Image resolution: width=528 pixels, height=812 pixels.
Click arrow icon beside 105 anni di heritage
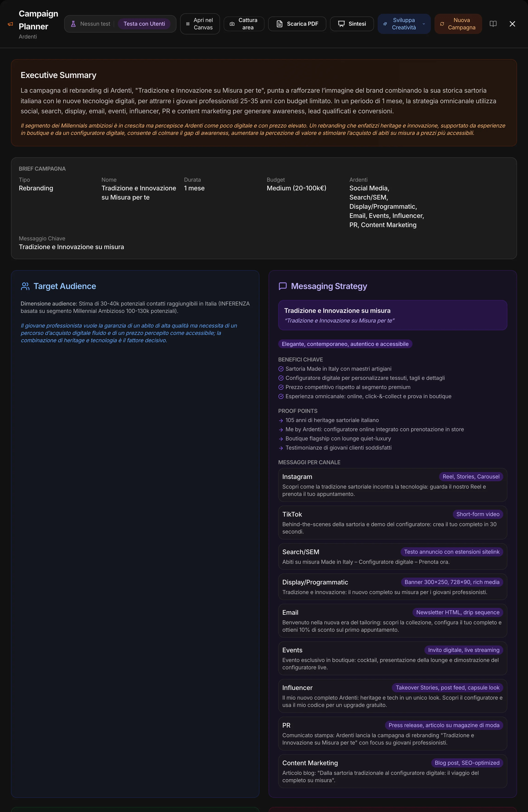[x=281, y=421]
